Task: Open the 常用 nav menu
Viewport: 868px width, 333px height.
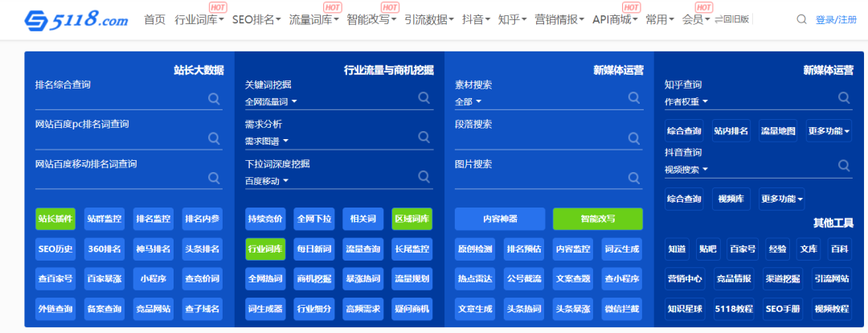Action: (660, 20)
